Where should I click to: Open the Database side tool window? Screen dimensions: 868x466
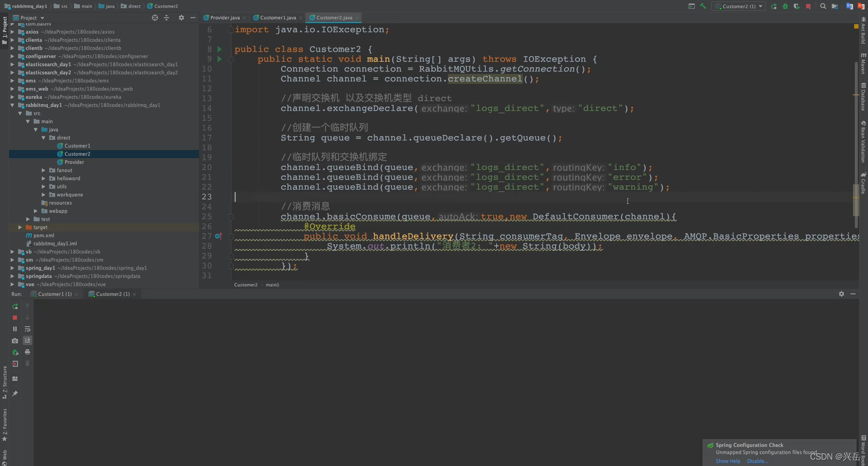pos(863,97)
